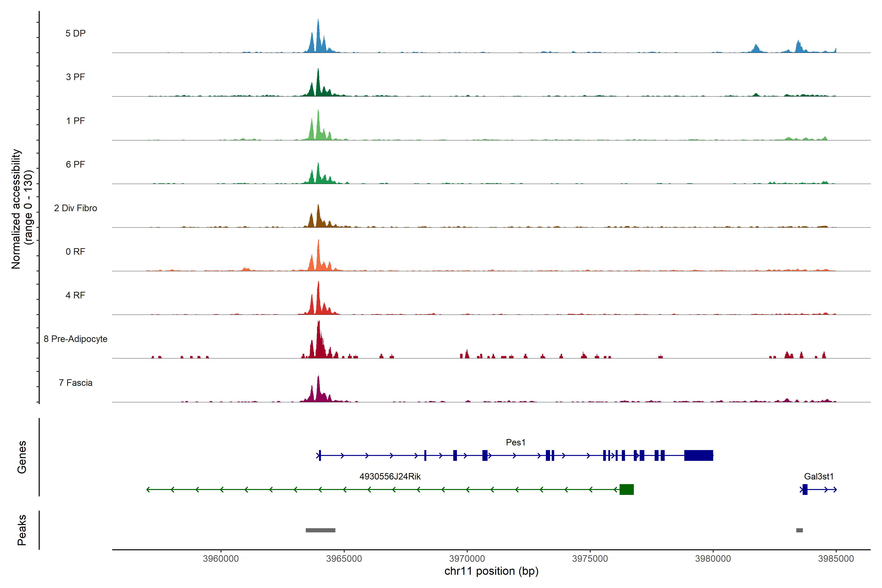
Task: Click the Gal3st1 blue exon box
Action: [805, 489]
